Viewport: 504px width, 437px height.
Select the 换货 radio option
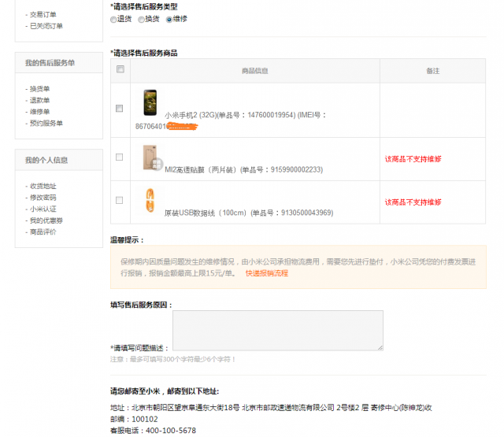pos(142,20)
